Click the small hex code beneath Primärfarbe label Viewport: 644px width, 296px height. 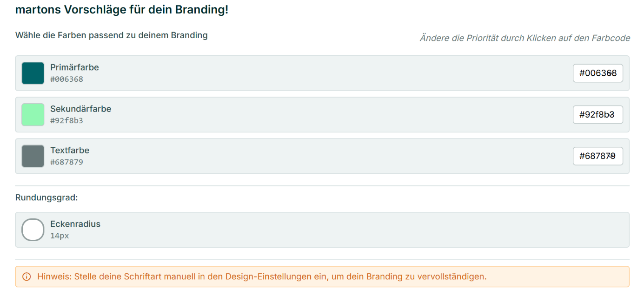66,79
